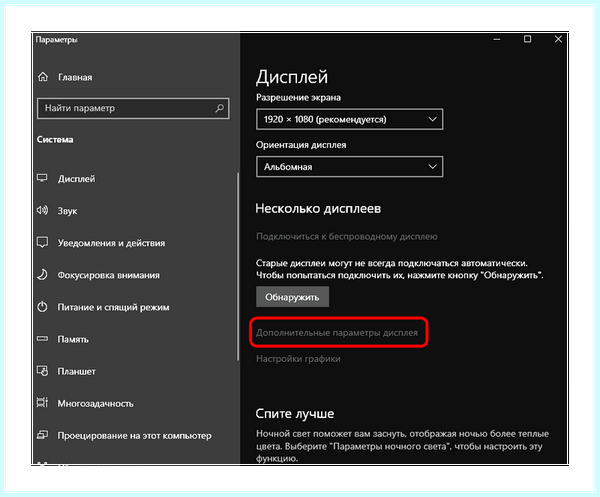600x497 pixels.
Task: Open the Многозадачность section
Action: [x=95, y=404]
